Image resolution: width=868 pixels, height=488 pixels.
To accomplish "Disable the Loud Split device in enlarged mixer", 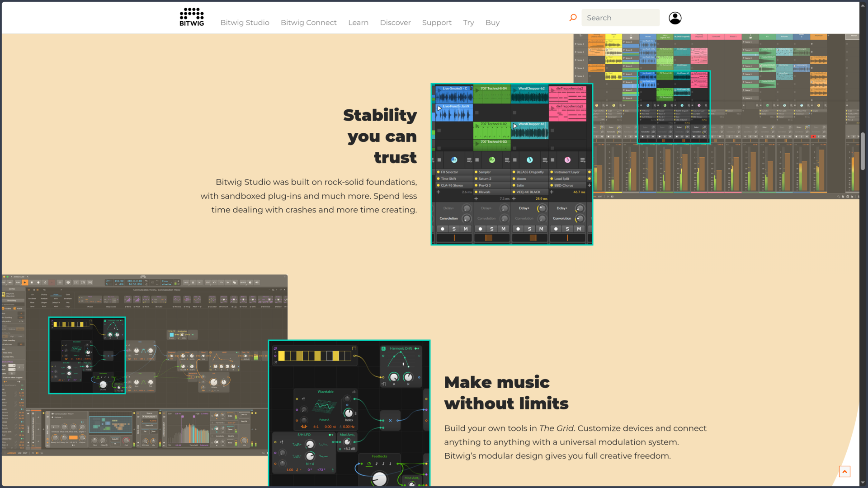I will coord(552,179).
